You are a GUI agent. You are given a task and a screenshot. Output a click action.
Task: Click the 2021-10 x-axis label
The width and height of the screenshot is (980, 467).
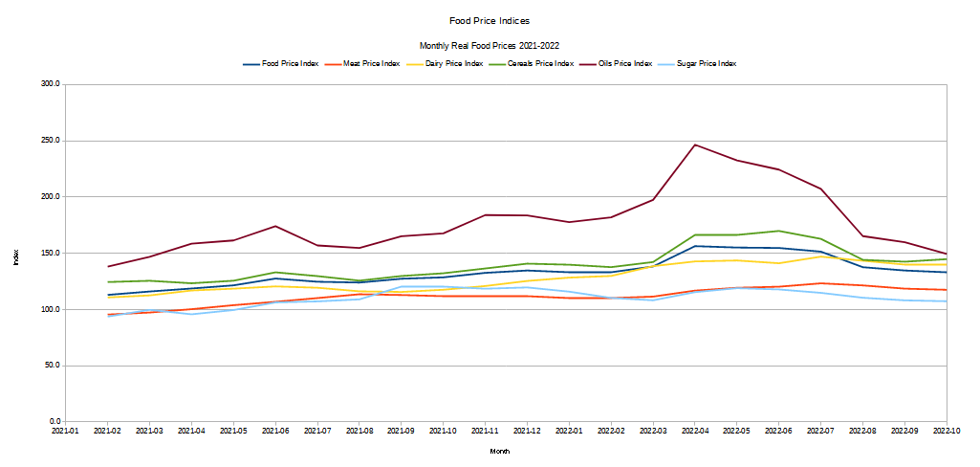click(x=443, y=432)
